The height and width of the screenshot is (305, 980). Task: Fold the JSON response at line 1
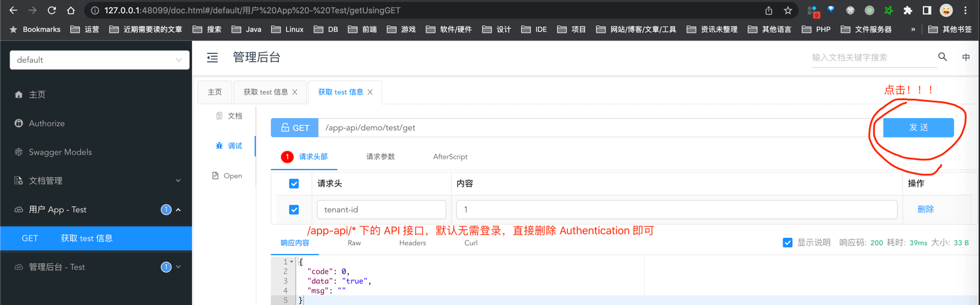click(291, 262)
